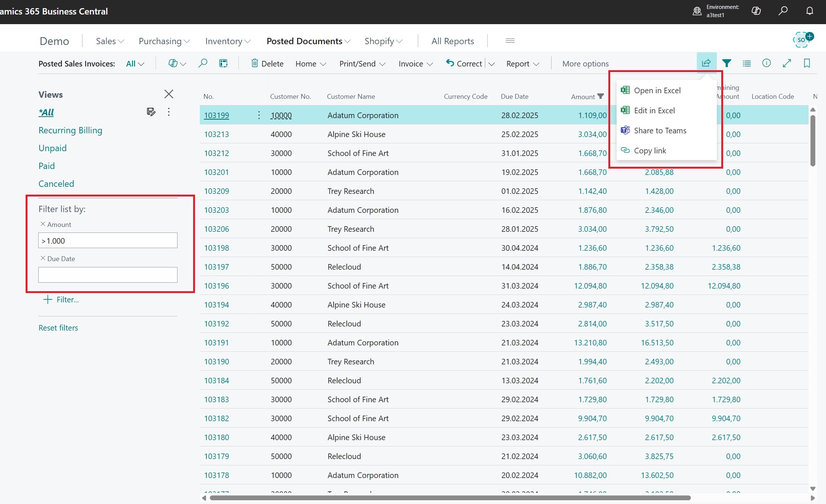Image resolution: width=826 pixels, height=504 pixels.
Task: Select the Recurring Billing view
Action: 70,130
